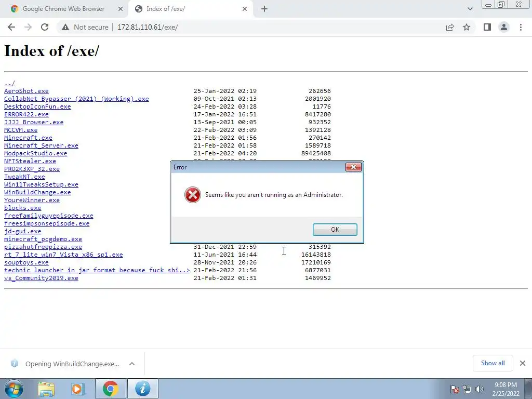Image resolution: width=532 pixels, height=399 pixels.
Task: Select the Index of /exe/ tab
Action: pos(190,9)
